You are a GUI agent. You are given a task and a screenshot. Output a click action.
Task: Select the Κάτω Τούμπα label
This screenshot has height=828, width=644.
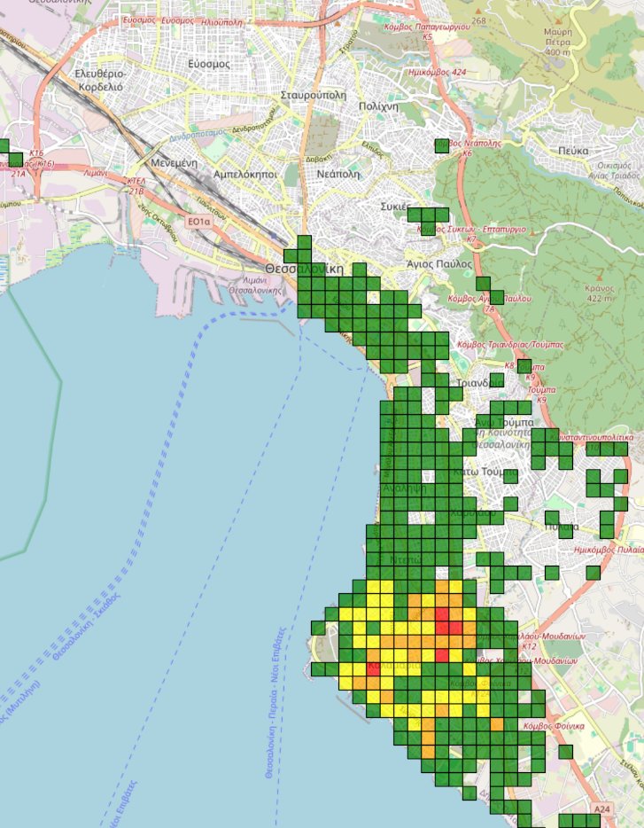(485, 472)
